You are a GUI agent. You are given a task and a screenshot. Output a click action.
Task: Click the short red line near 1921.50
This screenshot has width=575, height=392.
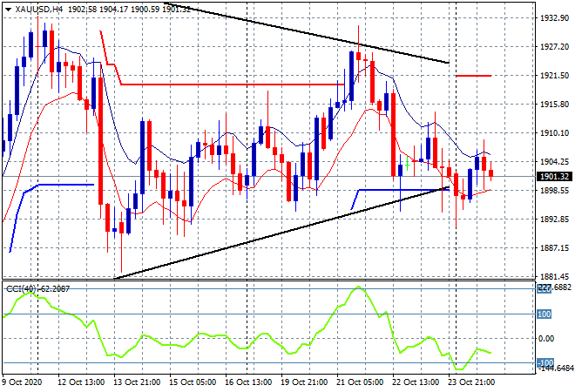tap(473, 76)
